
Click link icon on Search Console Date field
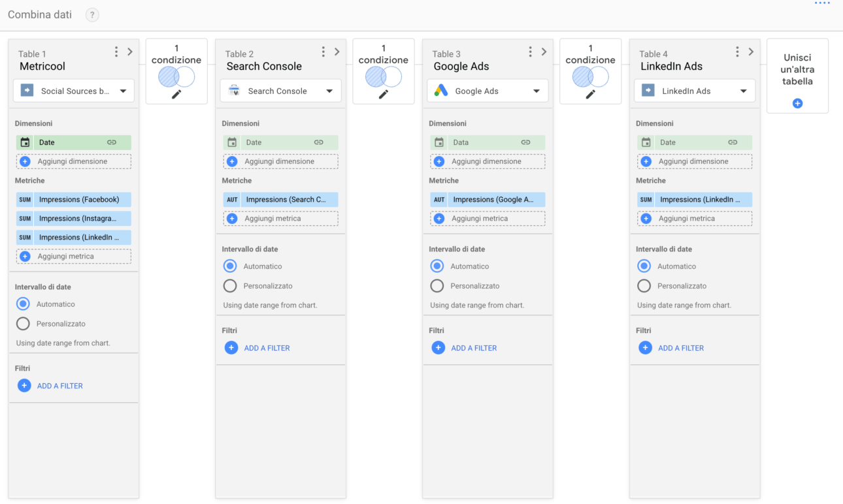(319, 142)
